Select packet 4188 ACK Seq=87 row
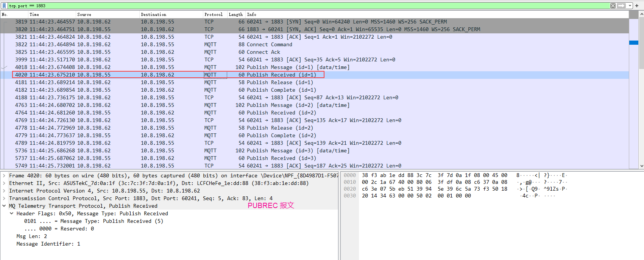Image resolution: width=644 pixels, height=260 pixels. 314,97
